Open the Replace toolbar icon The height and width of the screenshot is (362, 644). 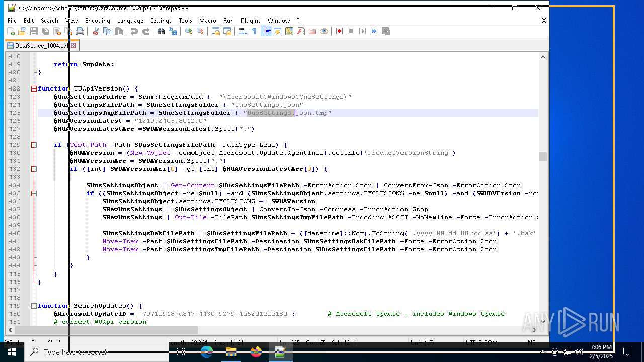173,31
